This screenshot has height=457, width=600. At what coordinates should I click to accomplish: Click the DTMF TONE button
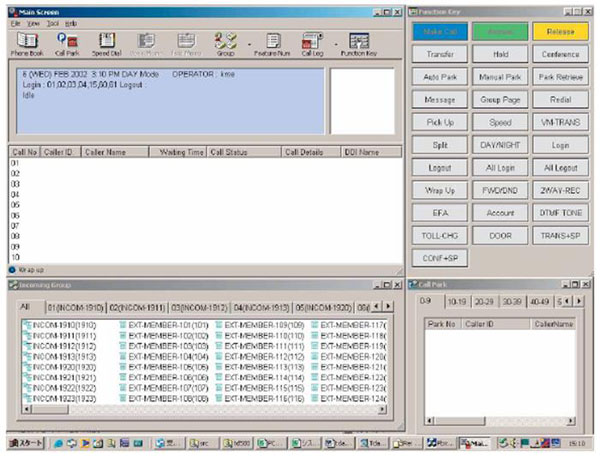(561, 213)
